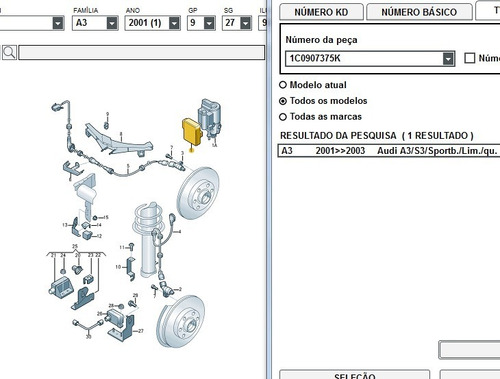
Task: Select the ABS hydraulic pump unit 1A
Action: [x=210, y=119]
